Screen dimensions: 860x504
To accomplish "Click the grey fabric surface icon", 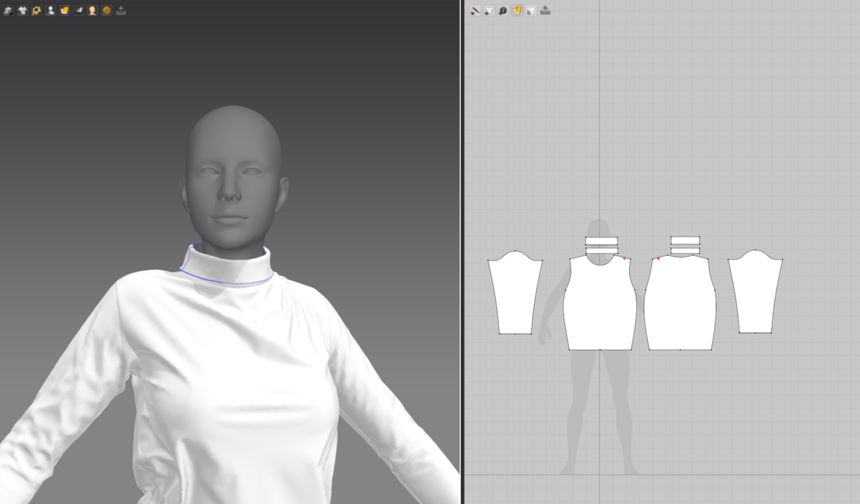I will [x=78, y=10].
